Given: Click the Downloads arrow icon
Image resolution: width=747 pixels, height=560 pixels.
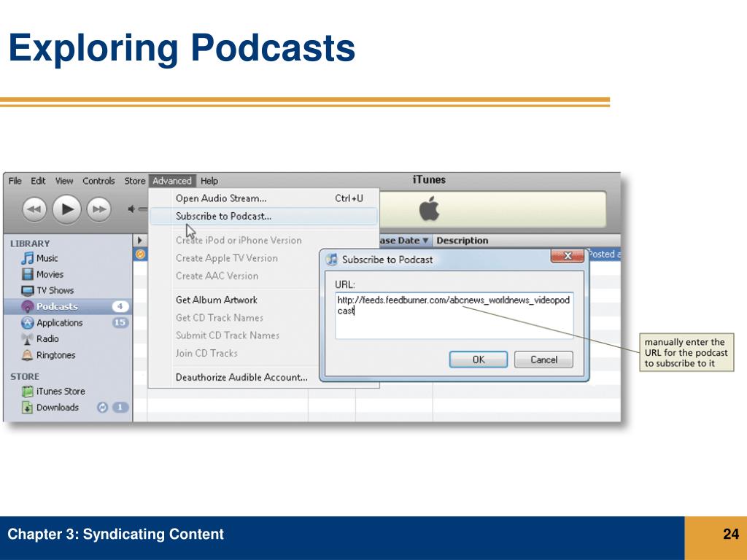Looking at the screenshot, I should point(27,408).
